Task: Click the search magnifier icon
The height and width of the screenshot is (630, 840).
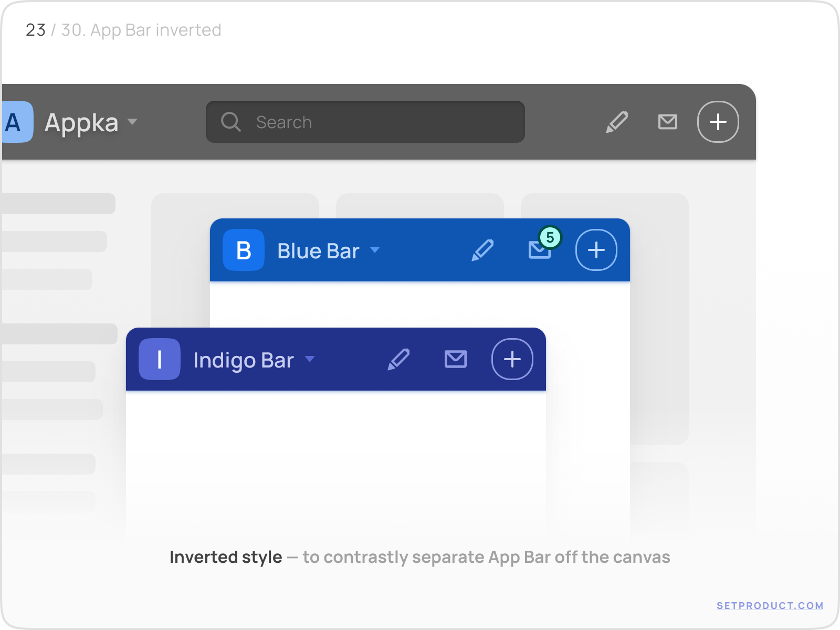Action: click(x=230, y=122)
